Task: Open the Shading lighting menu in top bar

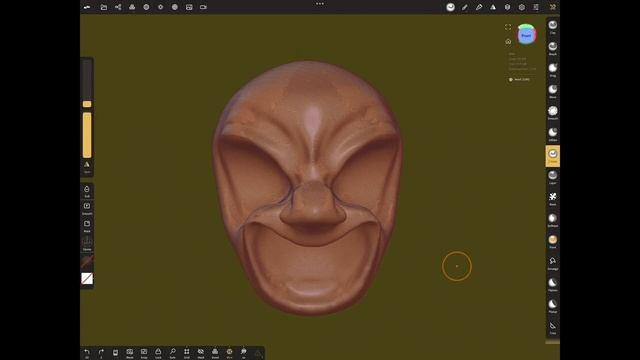Action: pyautogui.click(x=160, y=7)
